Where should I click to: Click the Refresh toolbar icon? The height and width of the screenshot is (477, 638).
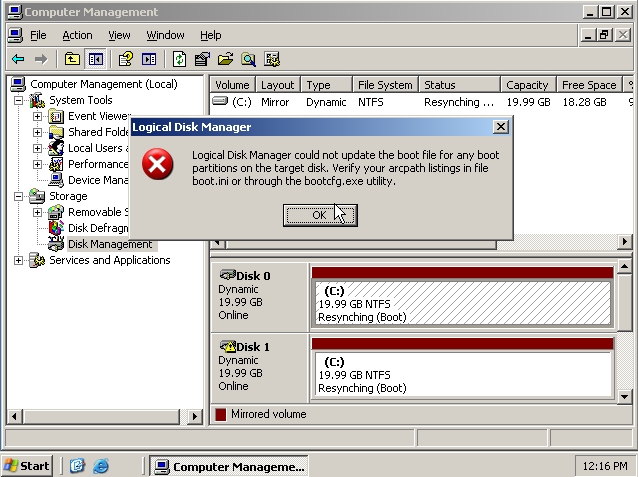click(179, 59)
